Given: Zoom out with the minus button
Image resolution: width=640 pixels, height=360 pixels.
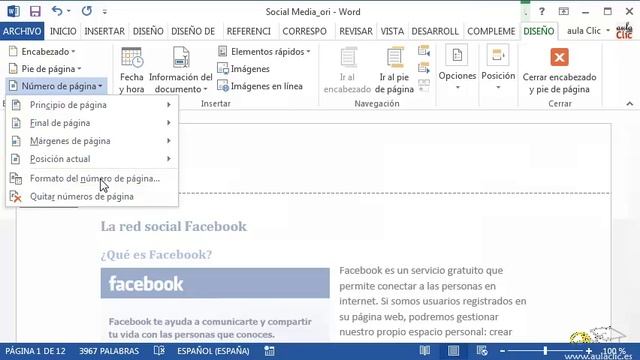Looking at the screenshot, I should pos(502,351).
